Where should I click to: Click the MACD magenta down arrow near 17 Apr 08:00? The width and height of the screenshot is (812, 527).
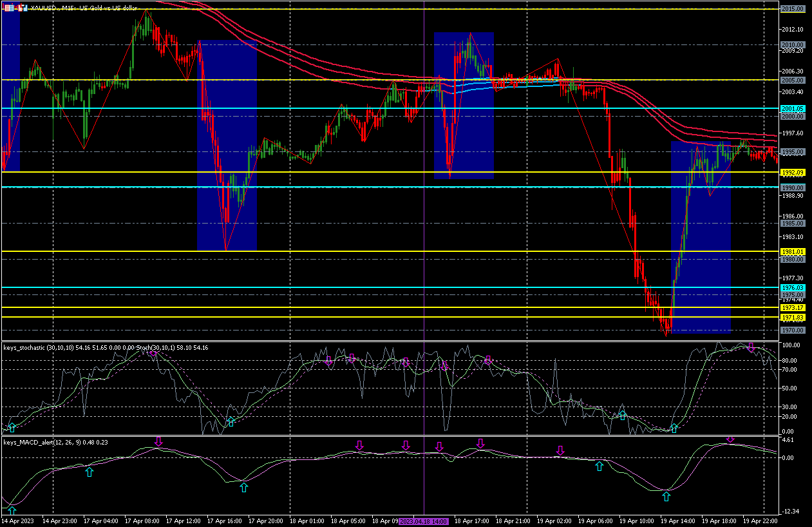click(159, 441)
